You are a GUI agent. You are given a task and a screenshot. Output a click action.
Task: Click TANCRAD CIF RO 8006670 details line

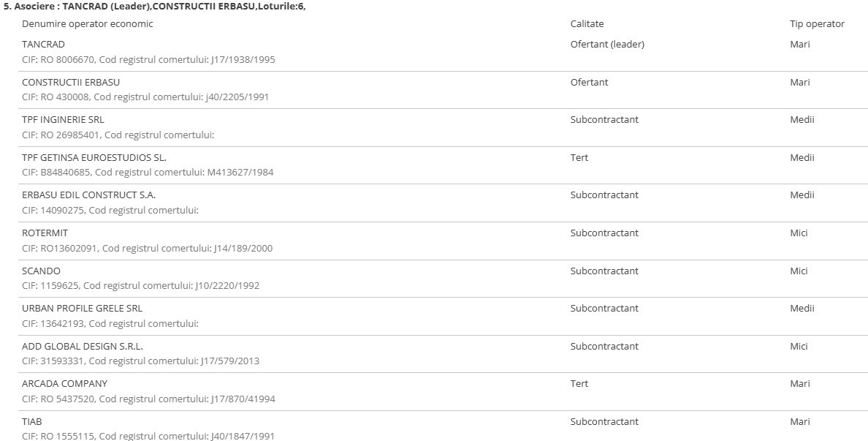coord(148,60)
